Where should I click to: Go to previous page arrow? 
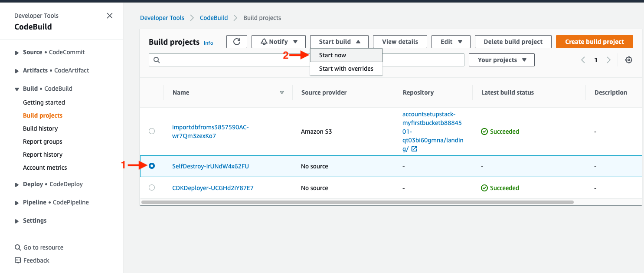[583, 60]
